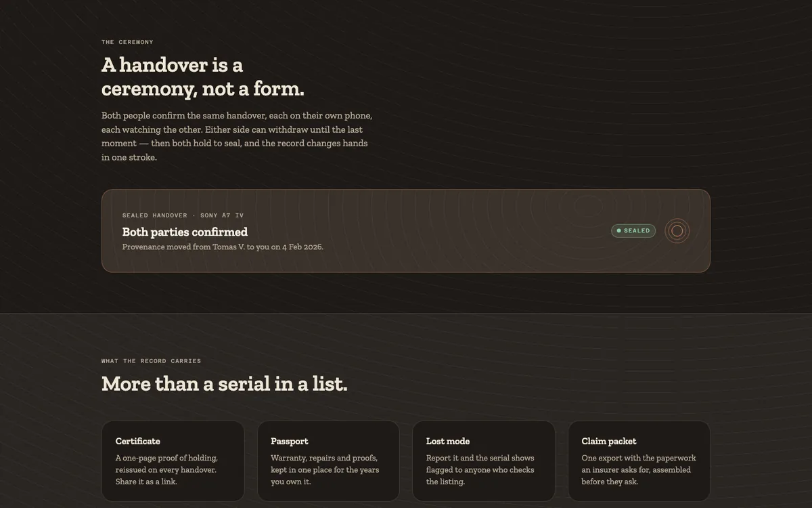The image size is (812, 508).
Task: Open the Passport feature card
Action: 328,461
